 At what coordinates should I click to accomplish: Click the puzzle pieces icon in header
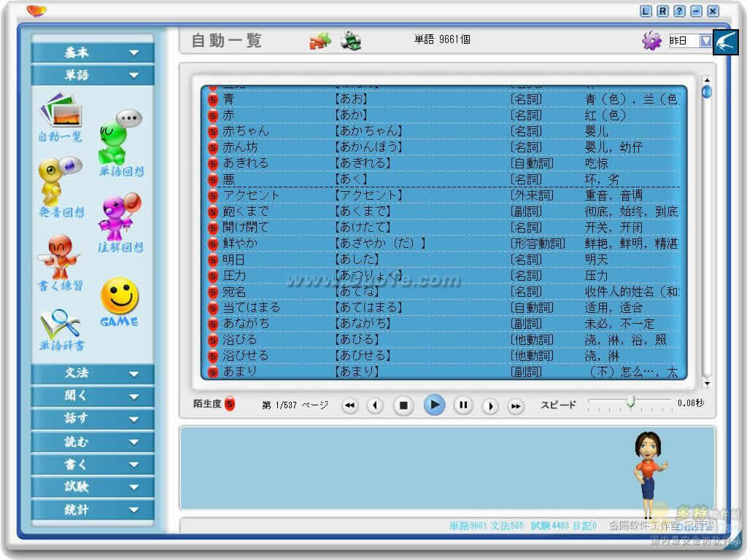tap(320, 41)
